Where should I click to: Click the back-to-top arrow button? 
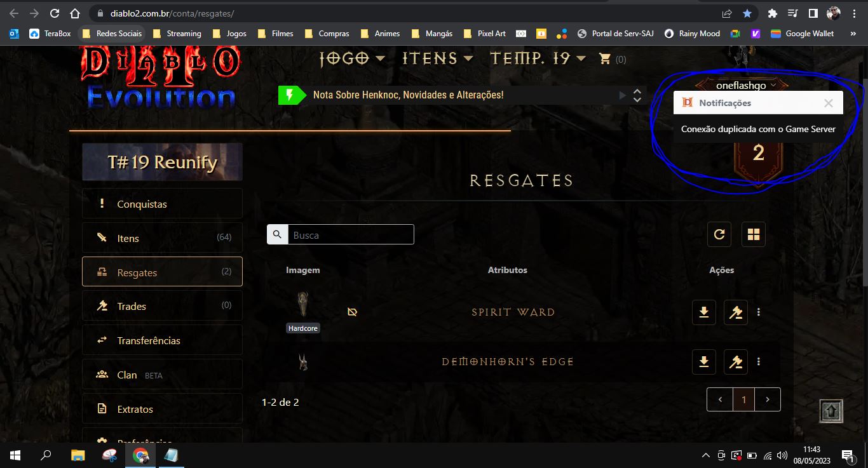click(831, 411)
